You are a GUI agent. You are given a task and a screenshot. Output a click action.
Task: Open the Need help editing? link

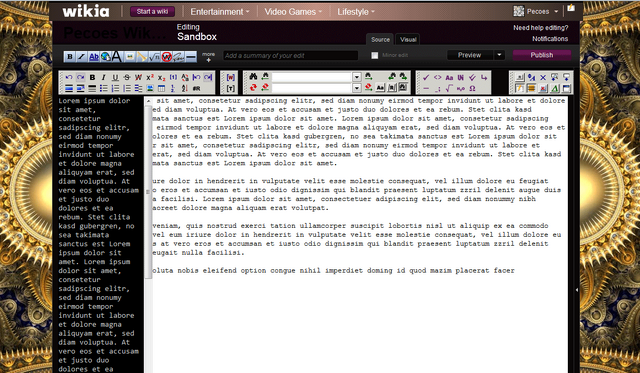[540, 28]
